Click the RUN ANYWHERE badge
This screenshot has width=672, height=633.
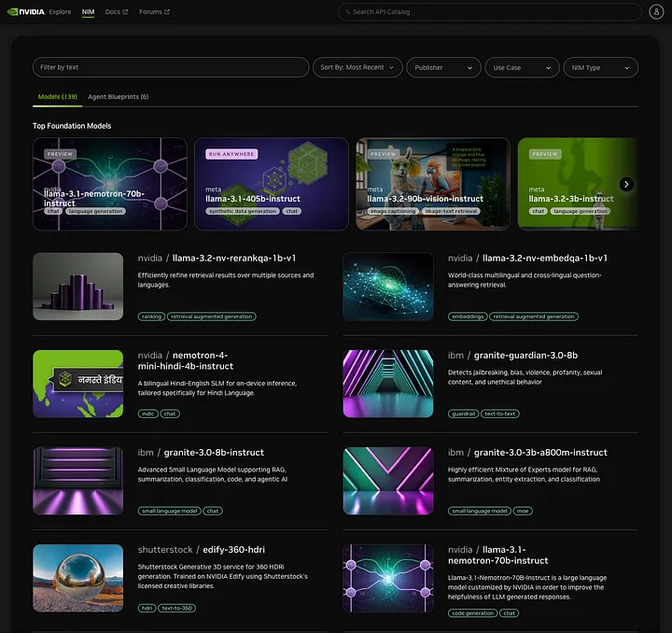(231, 154)
